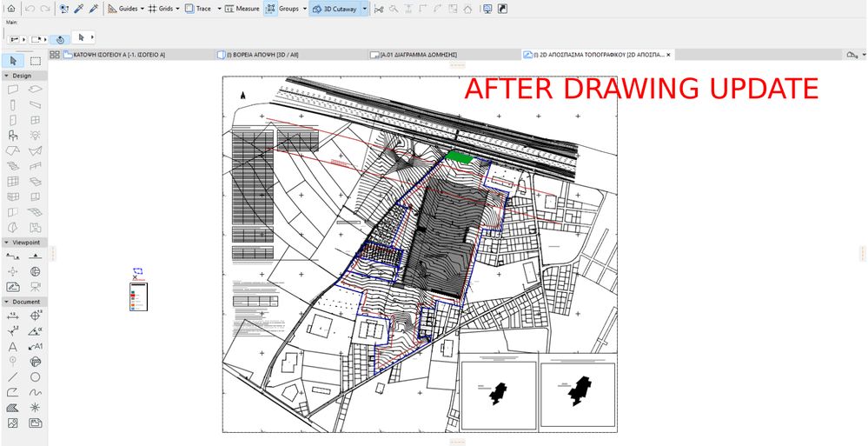868x446 pixels.
Task: Open the 3D Cutaway dropdown arrow
Action: coord(364,9)
